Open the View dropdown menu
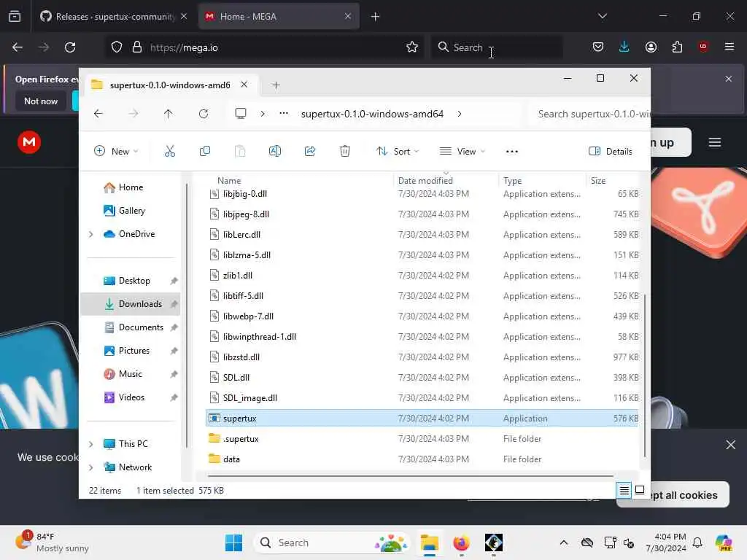The image size is (747, 560). pyautogui.click(x=462, y=152)
